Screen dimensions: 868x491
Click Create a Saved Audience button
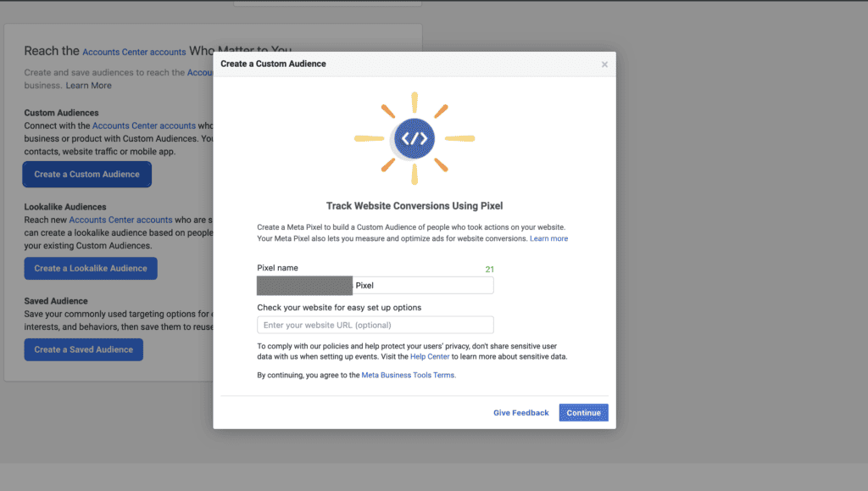tap(84, 350)
